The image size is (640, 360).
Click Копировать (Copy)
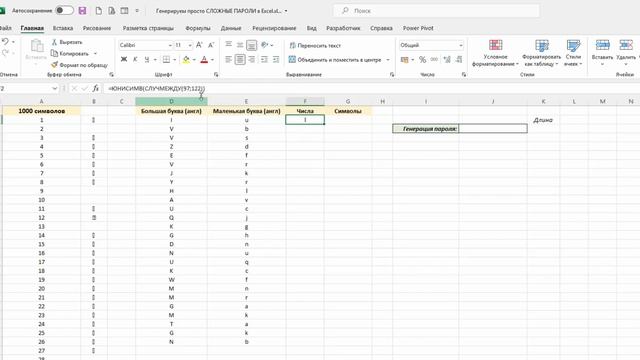[x=69, y=53]
